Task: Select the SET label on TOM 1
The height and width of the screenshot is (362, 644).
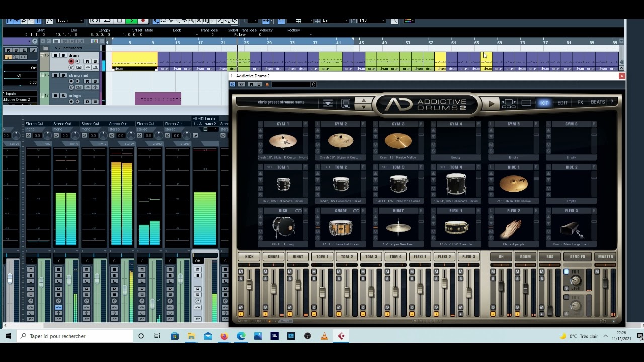Action: [270, 167]
